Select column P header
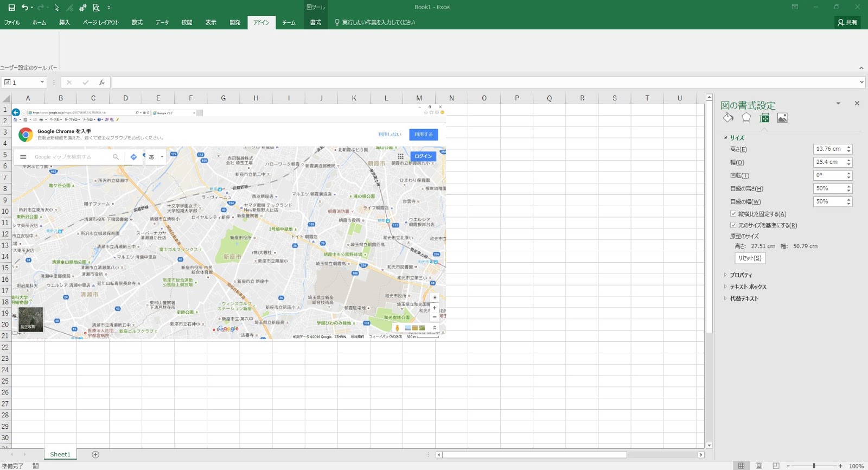 516,98
